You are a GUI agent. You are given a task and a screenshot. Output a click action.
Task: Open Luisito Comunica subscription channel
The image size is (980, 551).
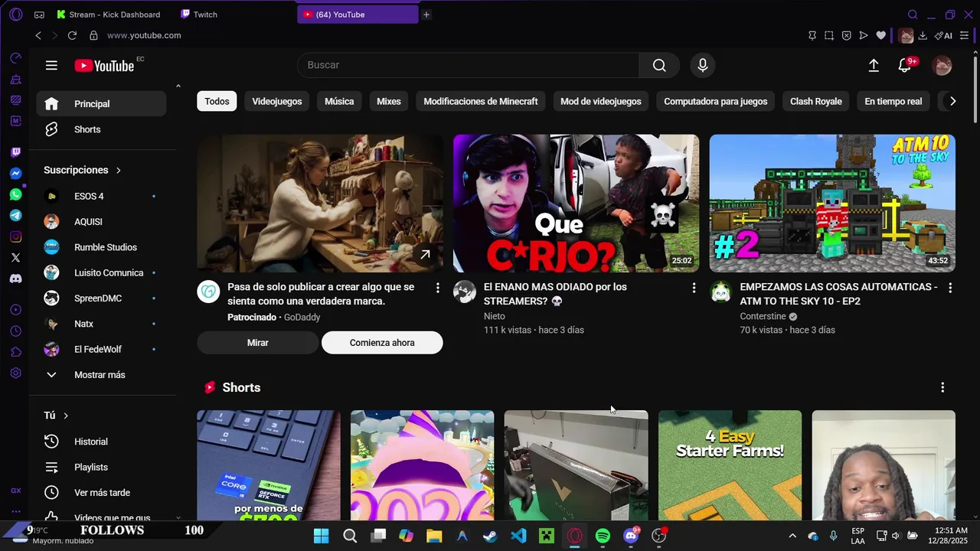tap(101, 273)
